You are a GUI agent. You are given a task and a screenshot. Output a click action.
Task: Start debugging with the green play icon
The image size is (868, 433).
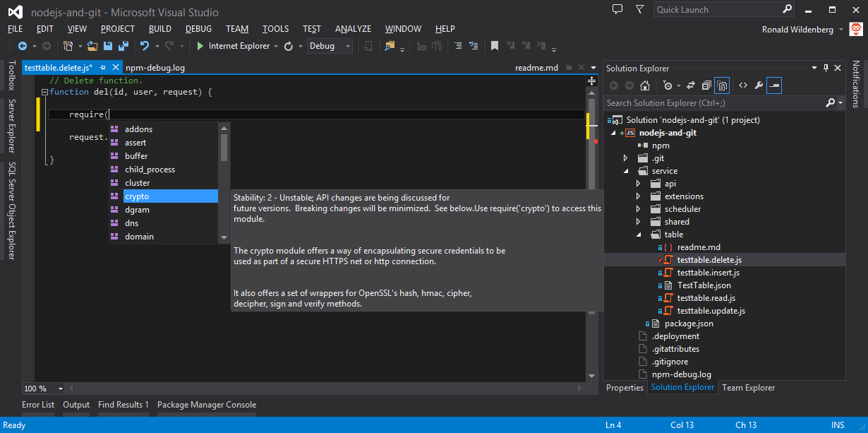click(x=200, y=46)
